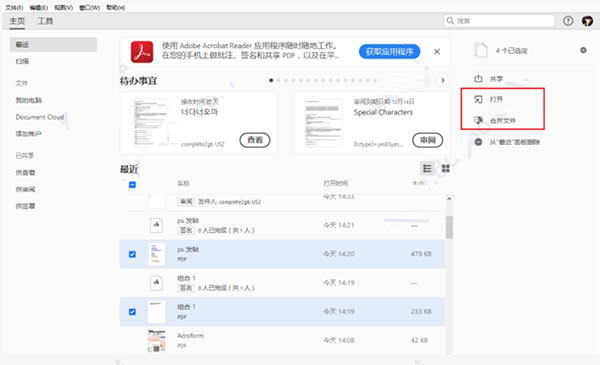This screenshot has width=600, height=365.
Task: Sort by the 名称 column header
Action: (183, 183)
